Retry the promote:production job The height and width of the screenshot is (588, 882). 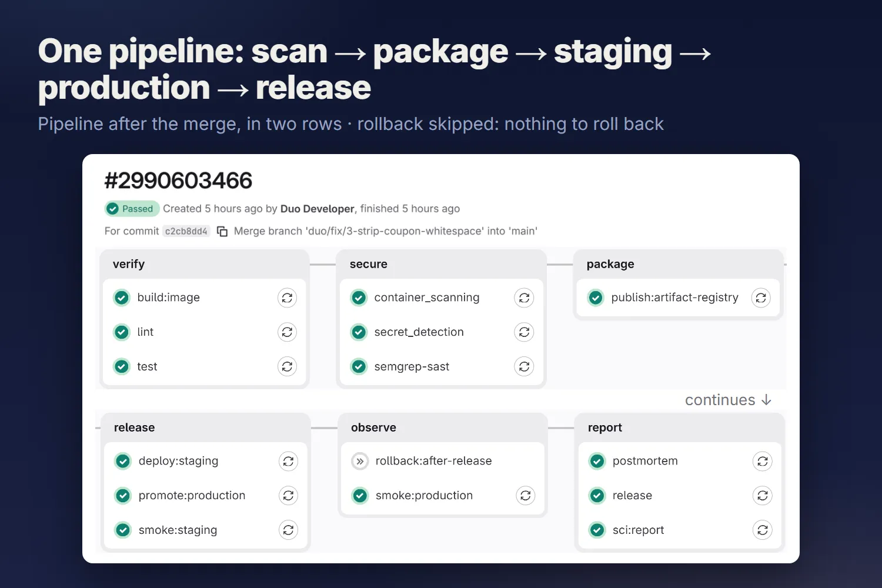pos(288,496)
